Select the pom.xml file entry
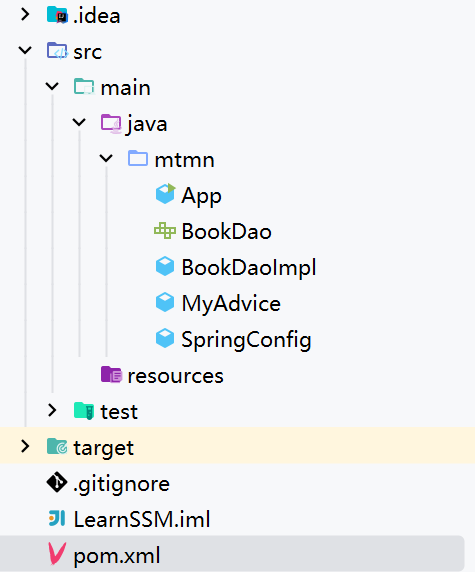475x572 pixels. 232,554
